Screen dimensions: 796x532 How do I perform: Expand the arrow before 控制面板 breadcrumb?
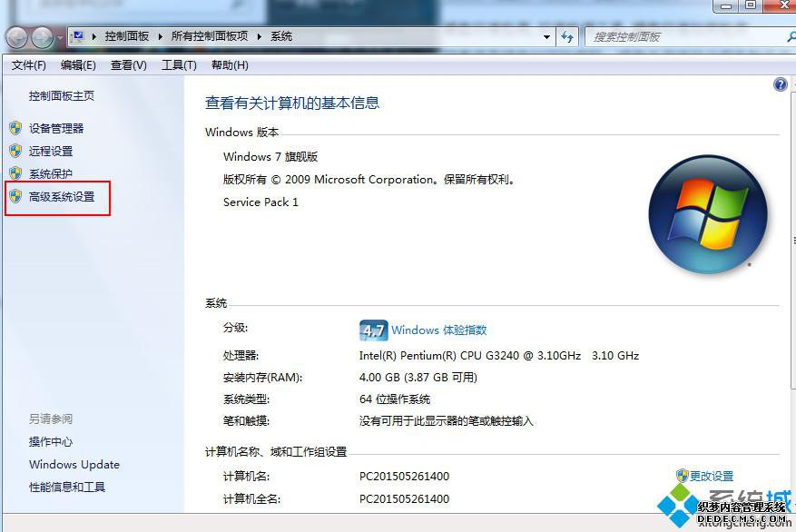click(x=94, y=36)
